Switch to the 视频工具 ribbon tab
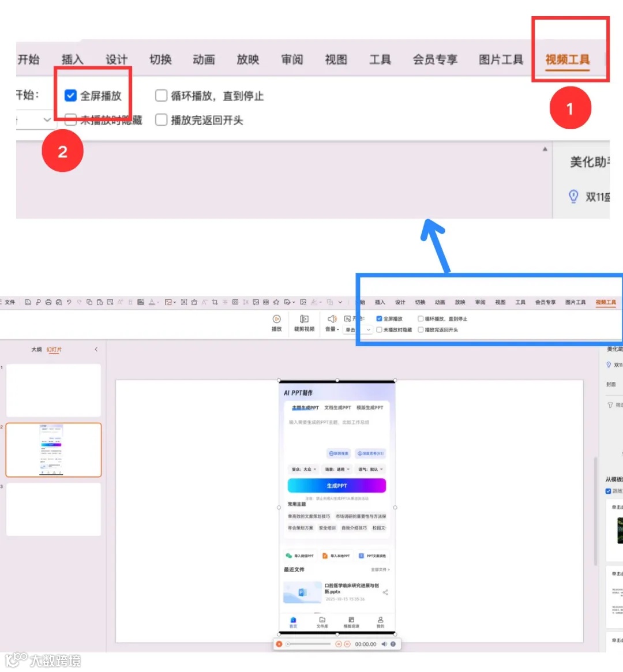 point(569,59)
